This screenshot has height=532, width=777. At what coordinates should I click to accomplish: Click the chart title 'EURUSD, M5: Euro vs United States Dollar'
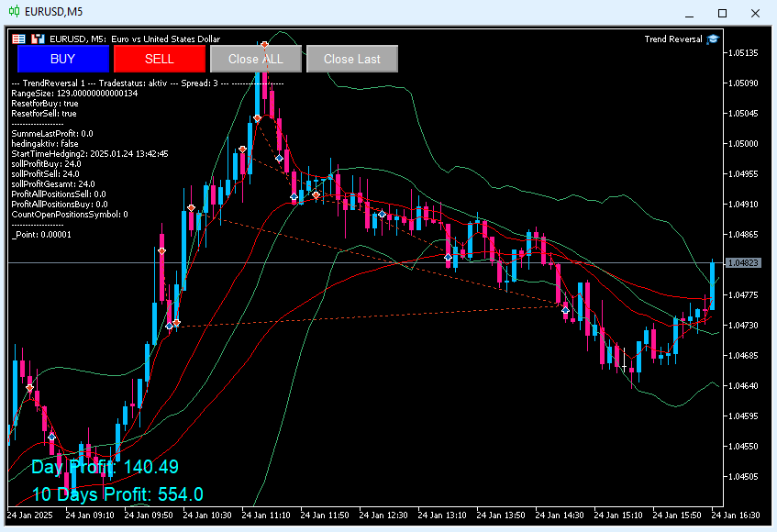pyautogui.click(x=135, y=39)
